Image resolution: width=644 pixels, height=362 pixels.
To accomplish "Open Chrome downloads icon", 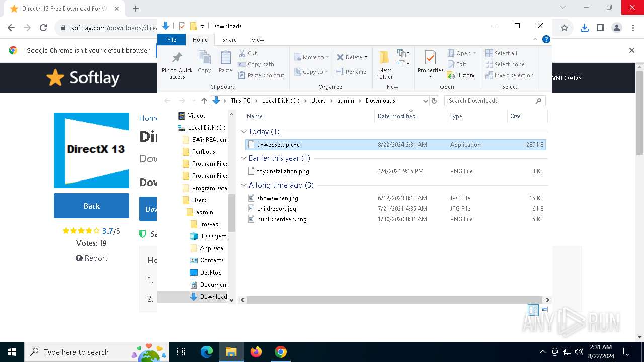I will 584,28.
